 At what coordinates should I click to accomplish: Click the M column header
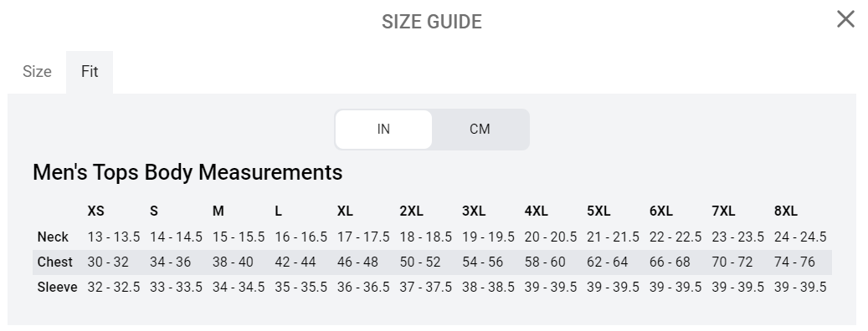(218, 211)
